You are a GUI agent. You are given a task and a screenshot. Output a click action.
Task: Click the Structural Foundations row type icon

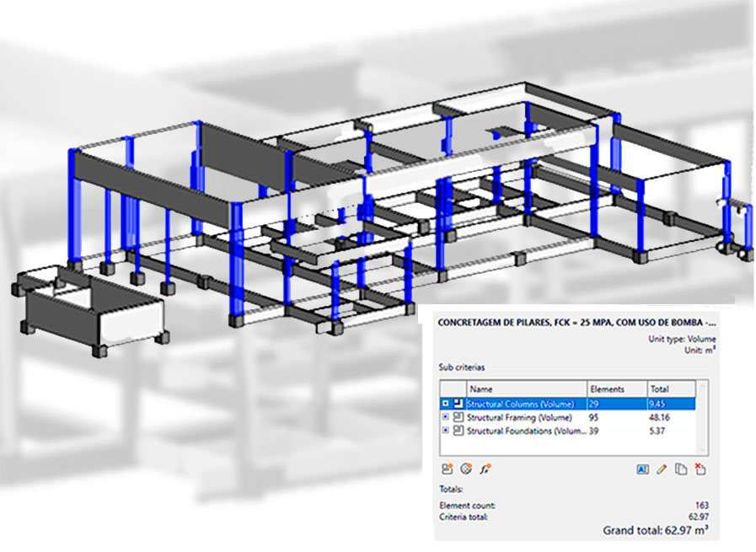[458, 431]
